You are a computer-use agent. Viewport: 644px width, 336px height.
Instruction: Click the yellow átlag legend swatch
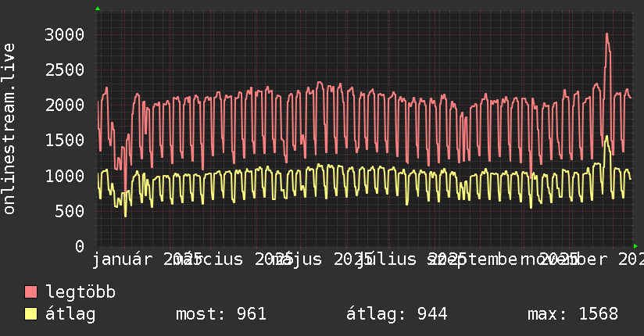(30, 313)
